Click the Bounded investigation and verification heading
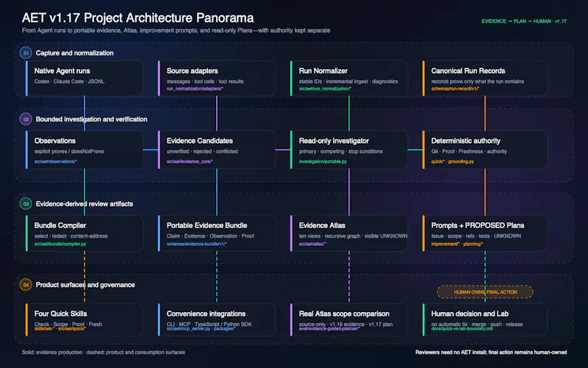The width and height of the screenshot is (588, 368). (91, 119)
